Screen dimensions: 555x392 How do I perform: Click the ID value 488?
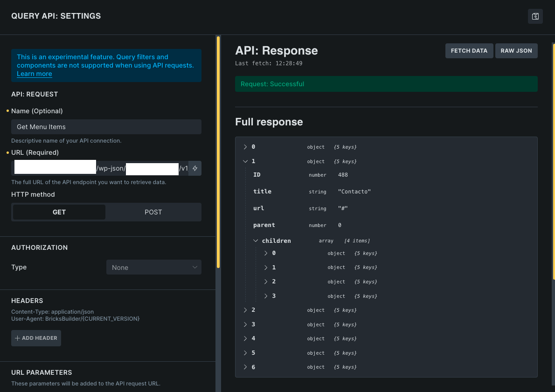(x=343, y=175)
